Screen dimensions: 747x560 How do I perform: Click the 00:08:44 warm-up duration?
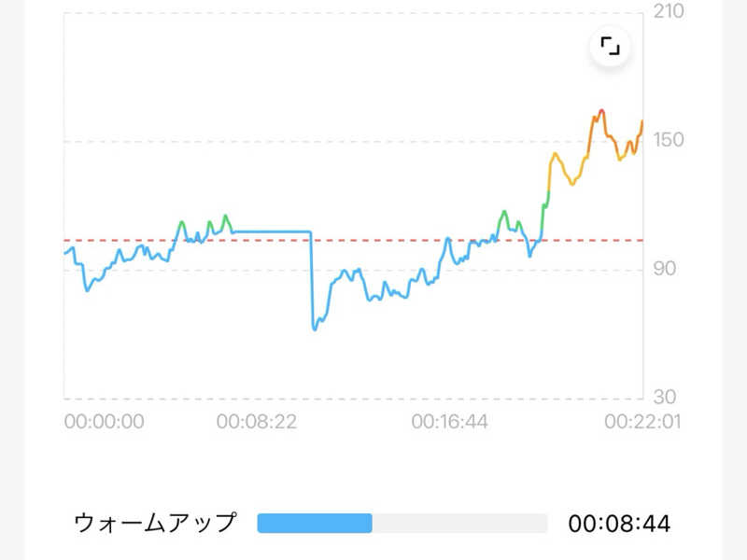[619, 524]
